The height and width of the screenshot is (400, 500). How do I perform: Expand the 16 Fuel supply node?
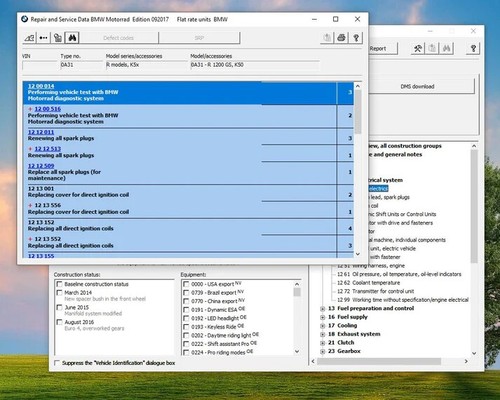[323, 317]
